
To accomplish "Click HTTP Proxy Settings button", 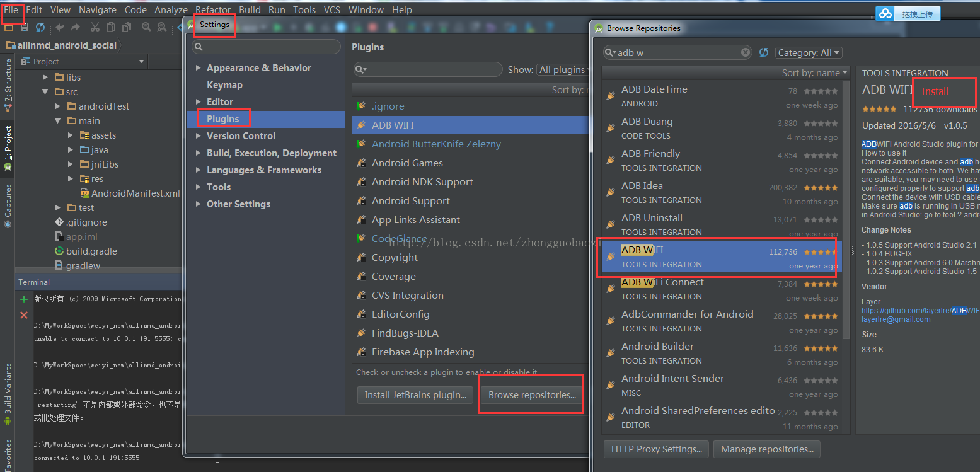I will (x=656, y=449).
